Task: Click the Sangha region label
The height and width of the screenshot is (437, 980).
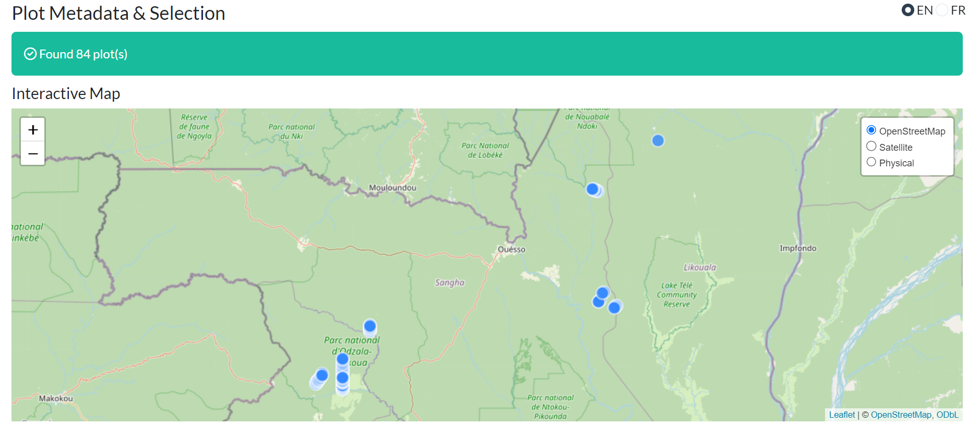Action: 450,283
